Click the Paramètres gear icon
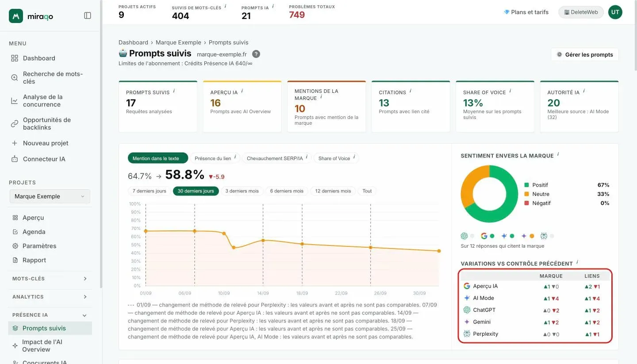Screen dimensions: 637x364 (x=15, y=246)
